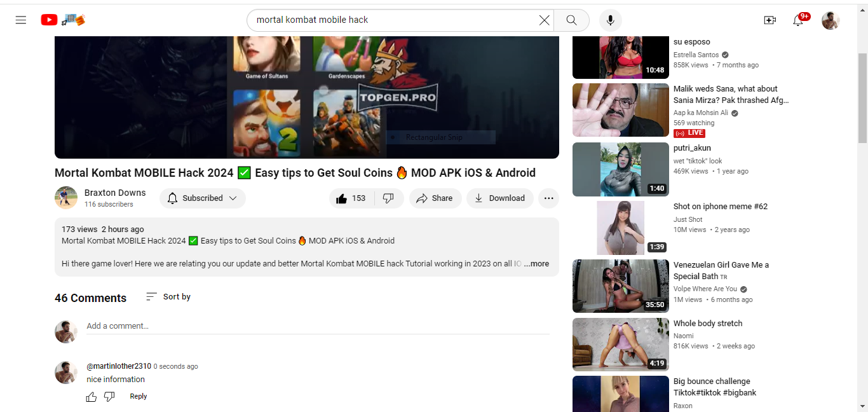Open Aap ka Mohsin Ali channel name
The width and height of the screenshot is (868, 412).
pos(702,113)
